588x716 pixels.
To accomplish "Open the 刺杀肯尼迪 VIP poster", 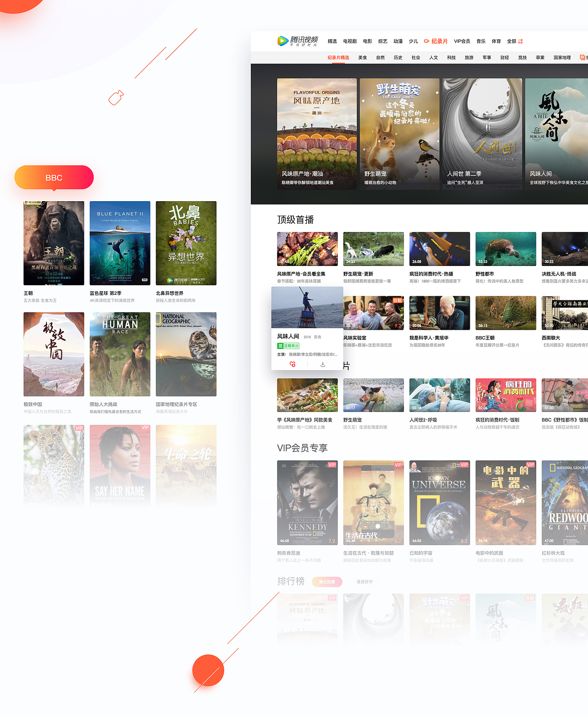I will pos(307,502).
